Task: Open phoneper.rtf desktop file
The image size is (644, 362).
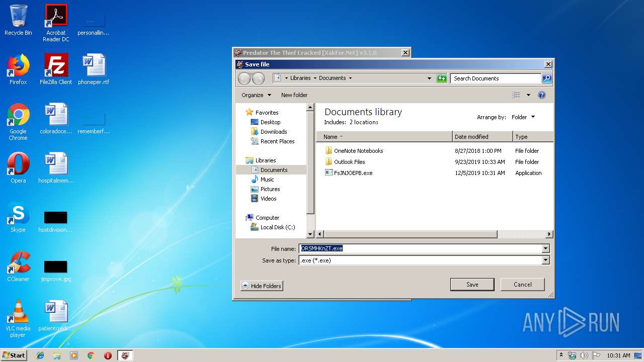Action: click(94, 69)
